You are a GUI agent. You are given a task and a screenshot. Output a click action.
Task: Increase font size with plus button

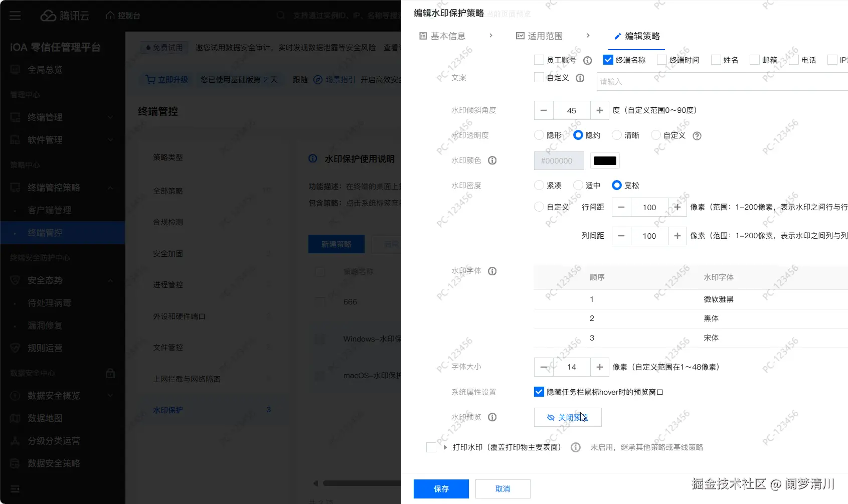coord(600,367)
